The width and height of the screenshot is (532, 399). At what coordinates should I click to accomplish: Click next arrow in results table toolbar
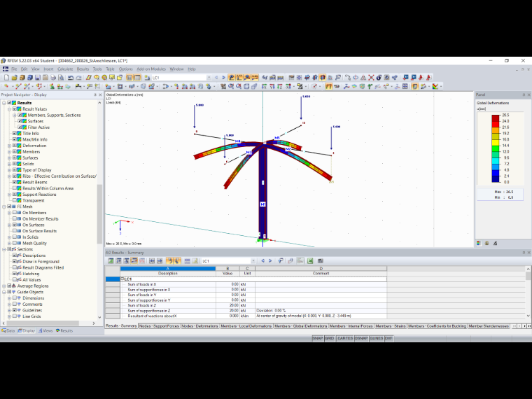click(270, 261)
